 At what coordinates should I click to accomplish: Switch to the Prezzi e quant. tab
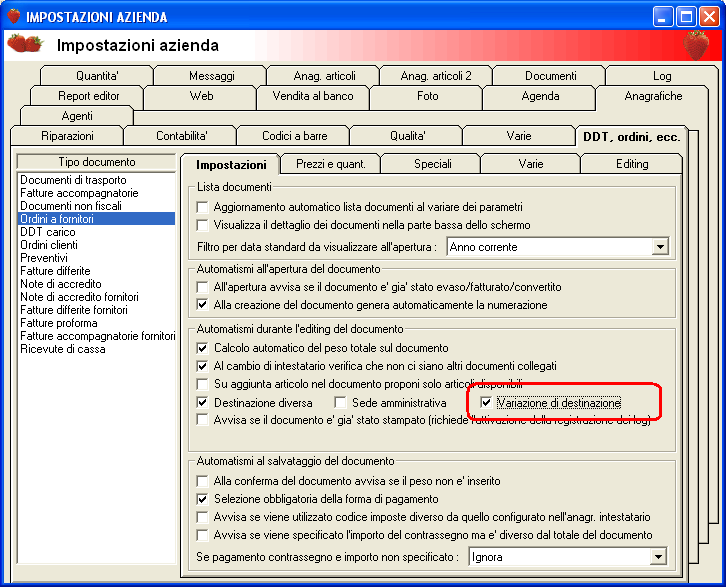click(331, 164)
